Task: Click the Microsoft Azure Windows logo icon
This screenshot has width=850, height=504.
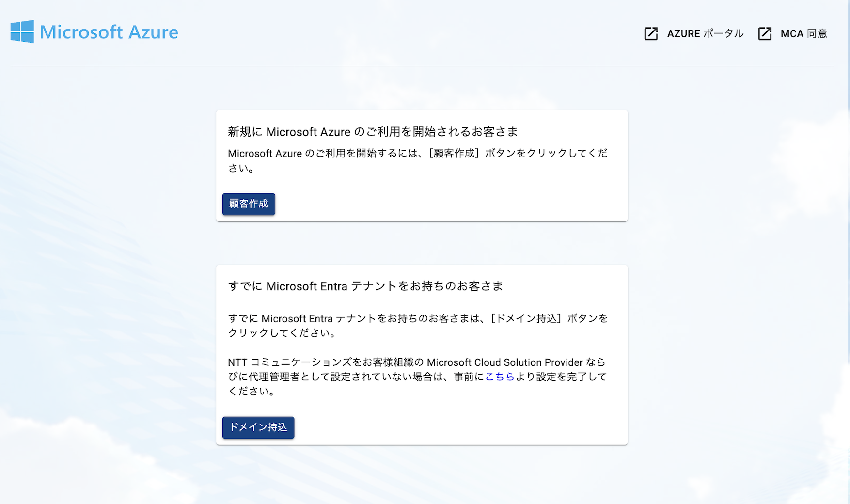Action: click(22, 31)
